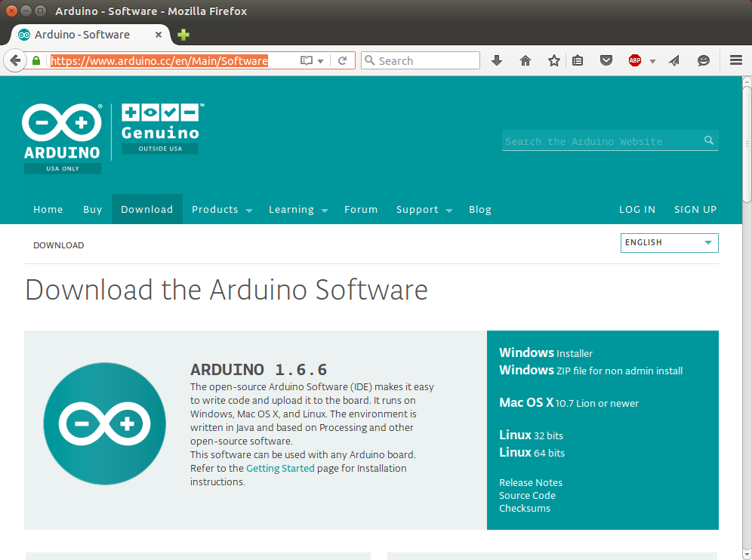Click the ARDUINO 1.6.6 heading
Screen dimensions: 752x560
(x=258, y=370)
